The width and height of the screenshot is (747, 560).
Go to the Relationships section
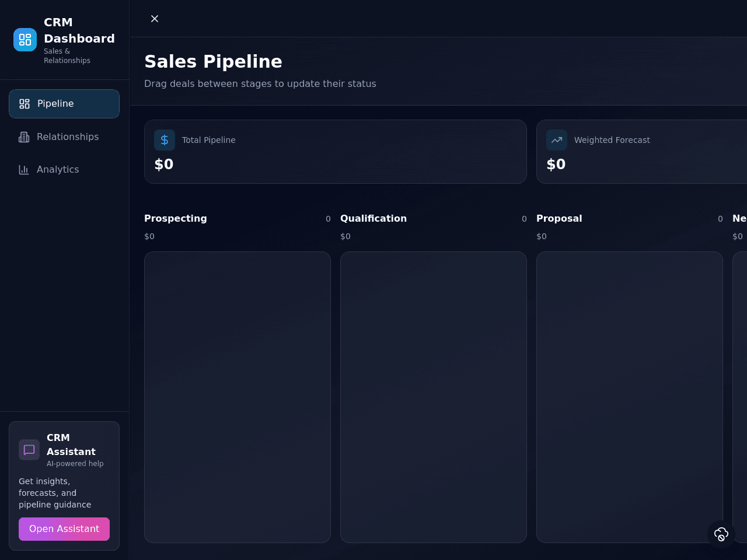coord(64,137)
